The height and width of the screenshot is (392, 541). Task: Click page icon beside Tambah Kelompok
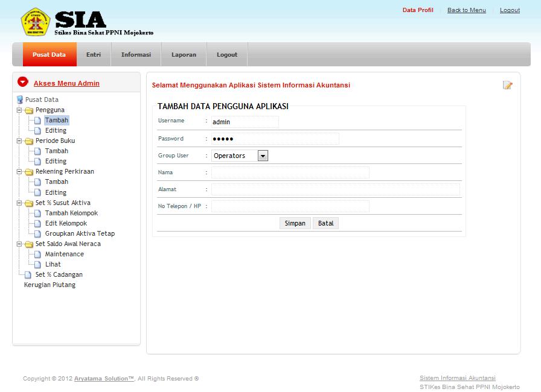(37, 213)
